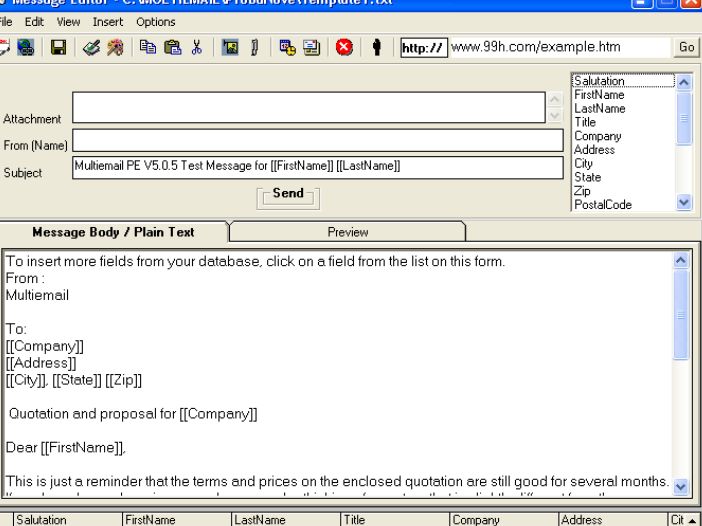The image size is (702, 526).
Task: Click the Copy icon in toolbar
Action: [148, 47]
